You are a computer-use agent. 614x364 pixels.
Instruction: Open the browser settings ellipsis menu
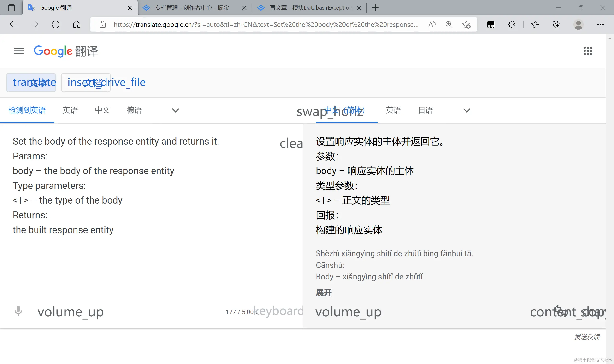[600, 24]
